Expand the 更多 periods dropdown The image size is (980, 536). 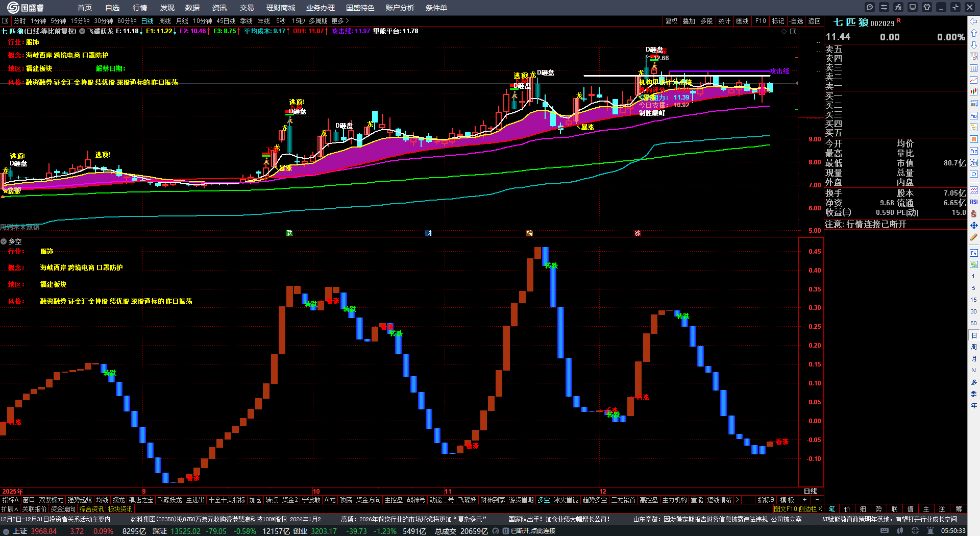pos(340,21)
